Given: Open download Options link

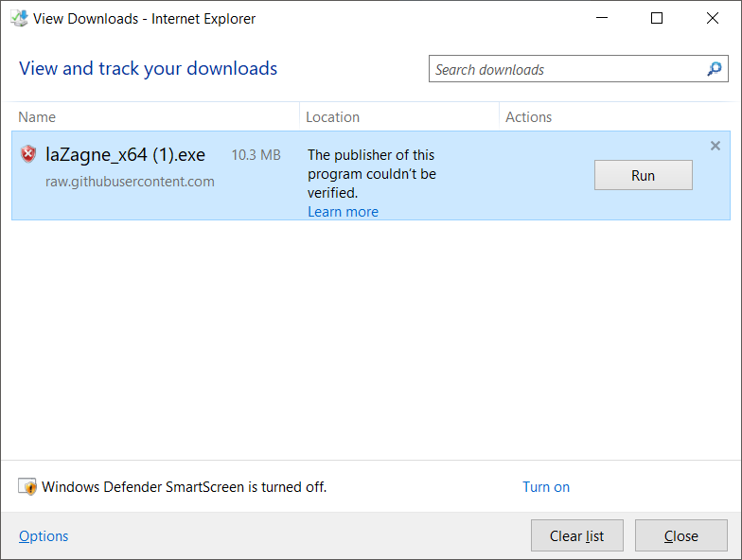Looking at the screenshot, I should (x=44, y=535).
